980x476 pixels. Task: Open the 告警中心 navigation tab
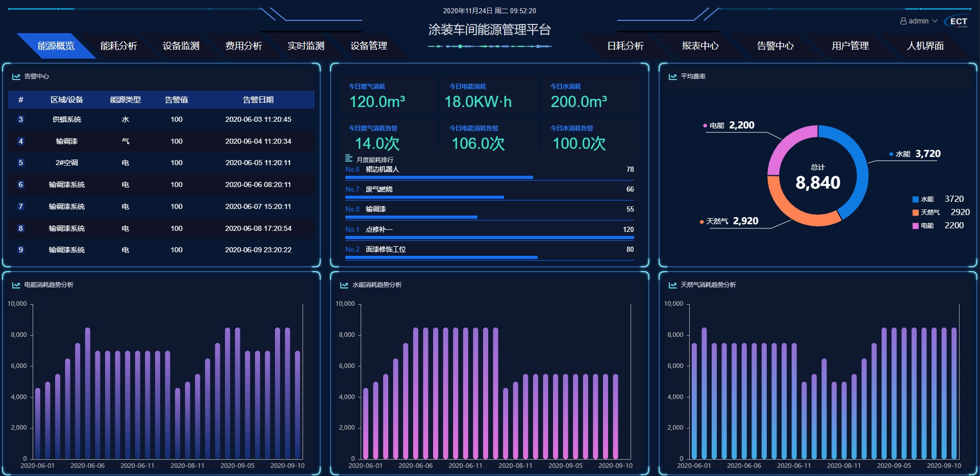775,46
